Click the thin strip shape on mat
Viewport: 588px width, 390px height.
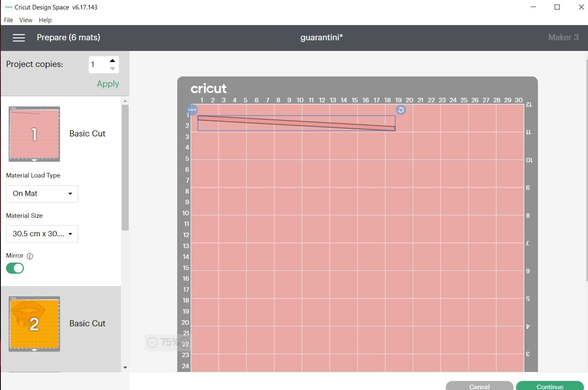[296, 123]
